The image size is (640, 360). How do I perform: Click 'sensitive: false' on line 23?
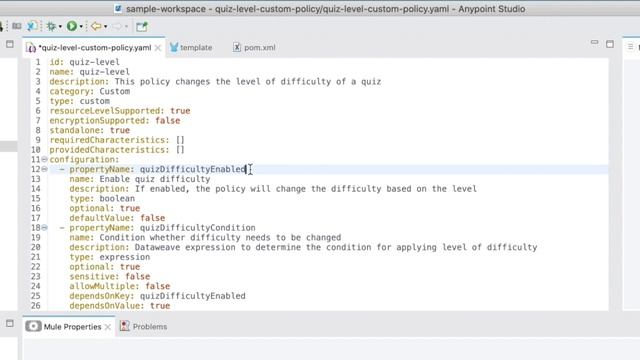pyautogui.click(x=109, y=277)
